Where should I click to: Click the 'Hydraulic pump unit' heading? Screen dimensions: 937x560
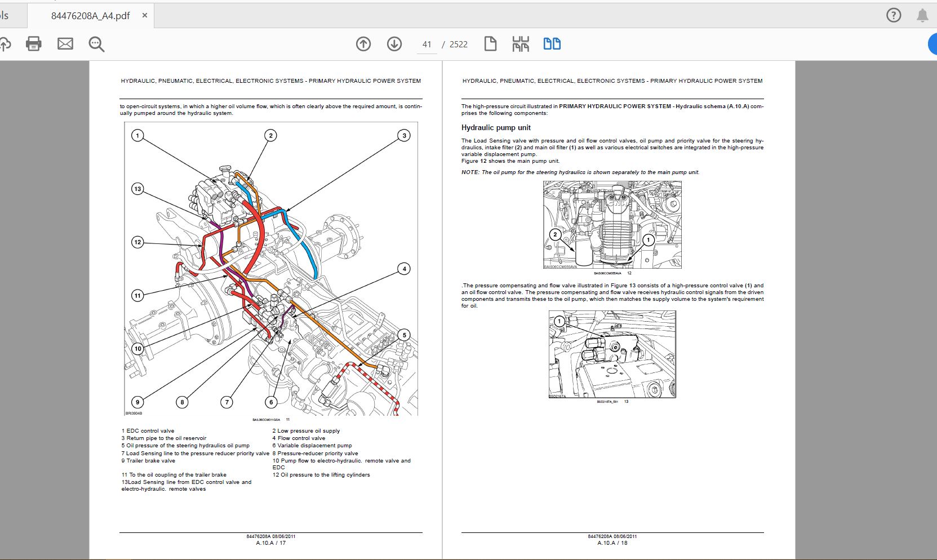click(x=496, y=128)
